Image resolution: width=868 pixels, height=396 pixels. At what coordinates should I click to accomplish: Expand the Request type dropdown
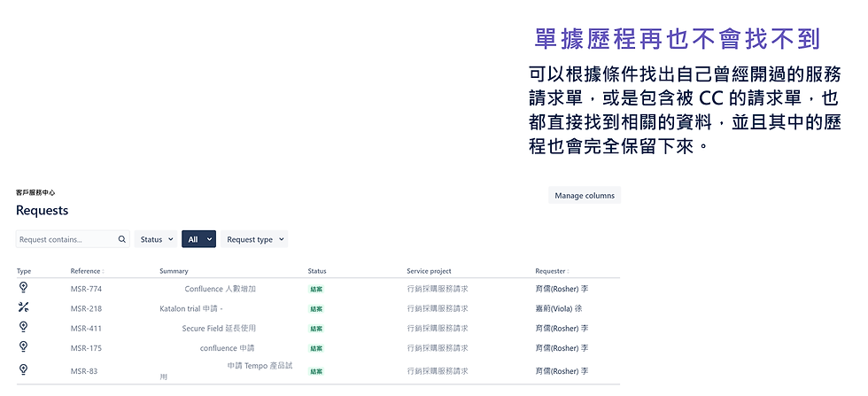pos(254,239)
